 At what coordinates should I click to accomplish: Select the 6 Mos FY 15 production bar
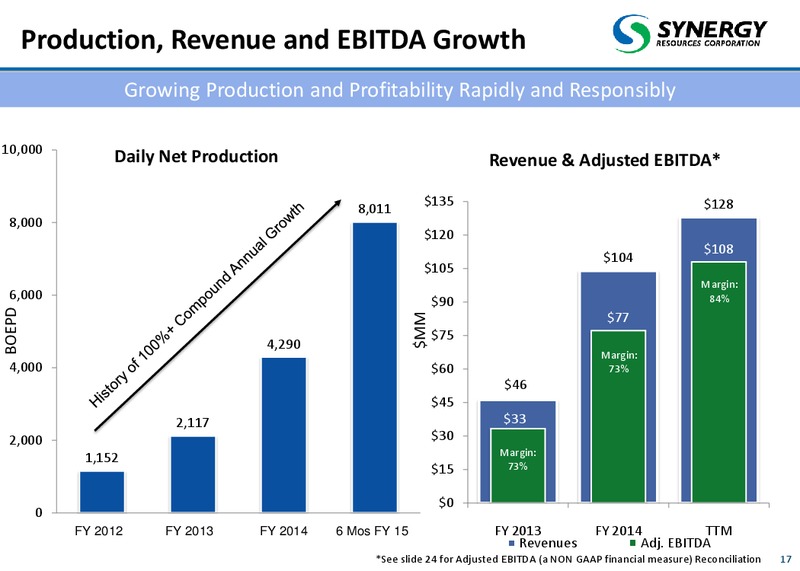pos(374,367)
